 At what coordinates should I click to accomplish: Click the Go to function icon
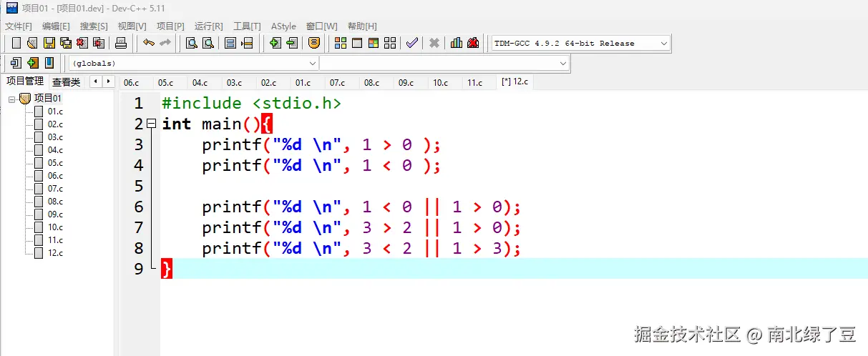pos(230,43)
